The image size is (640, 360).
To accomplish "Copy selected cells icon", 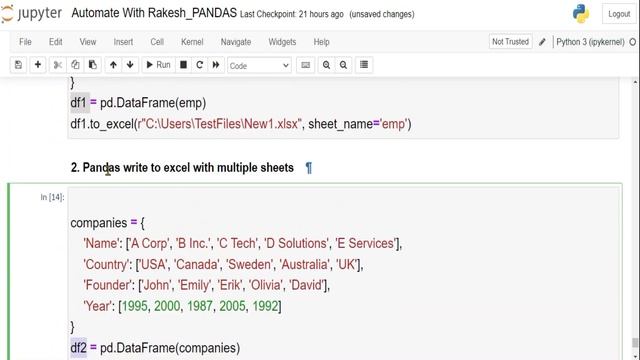I will (x=75, y=65).
